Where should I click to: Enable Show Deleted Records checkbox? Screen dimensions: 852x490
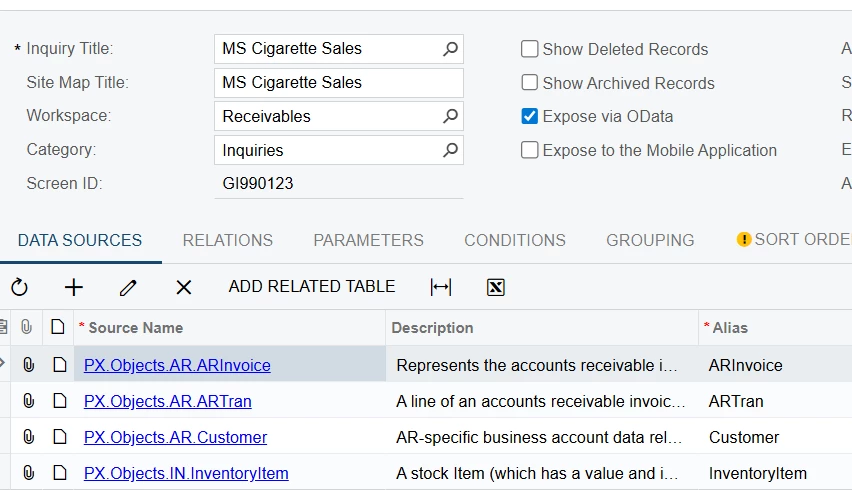pos(530,49)
